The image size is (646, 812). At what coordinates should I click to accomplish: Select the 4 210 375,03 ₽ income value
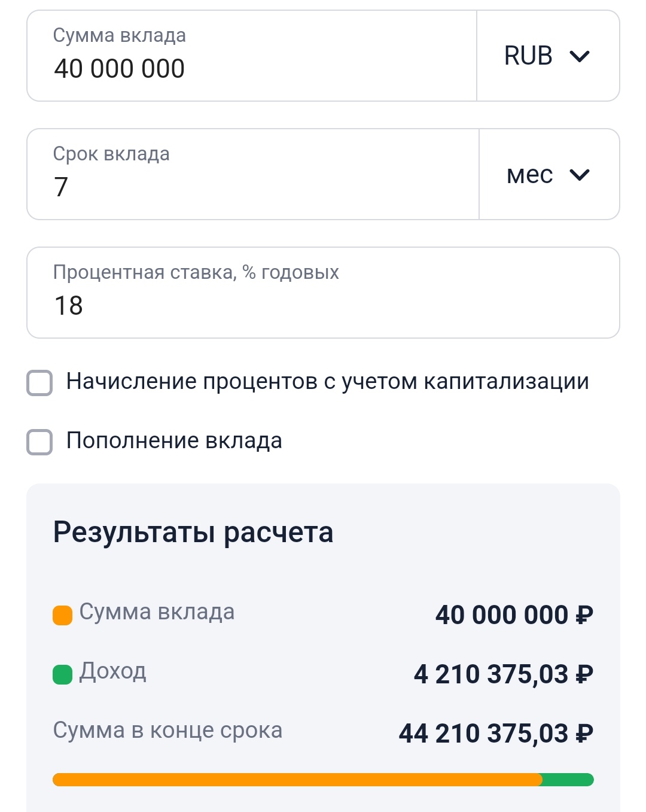[x=503, y=674]
